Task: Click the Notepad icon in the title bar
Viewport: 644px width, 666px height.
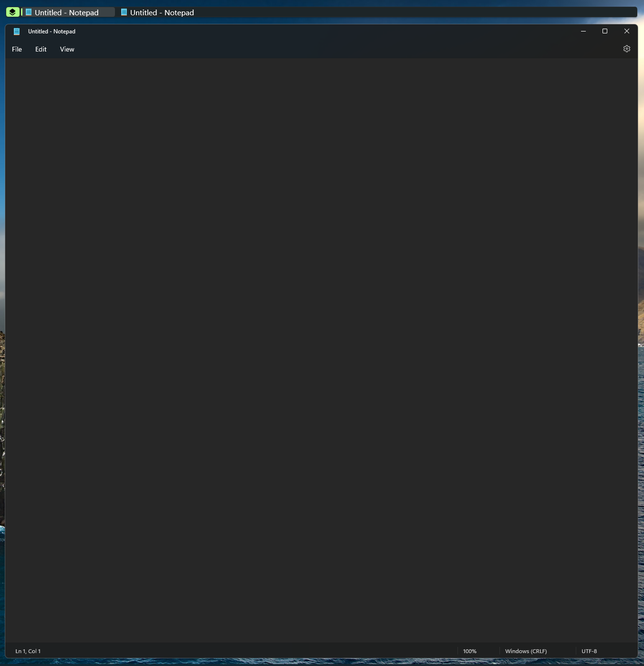Action: 17,31
